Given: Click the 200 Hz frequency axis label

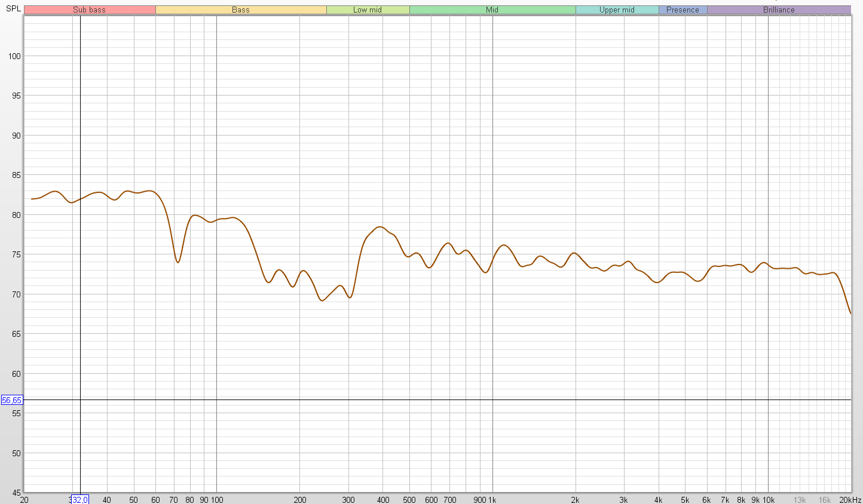Looking at the screenshot, I should click(299, 500).
